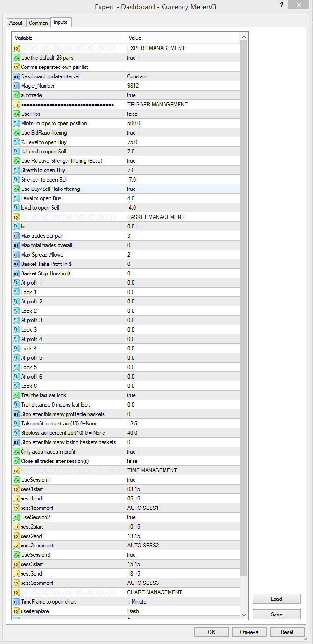
Task: Click the double icon beside 'Minimum pips to open position'
Action: pos(16,123)
